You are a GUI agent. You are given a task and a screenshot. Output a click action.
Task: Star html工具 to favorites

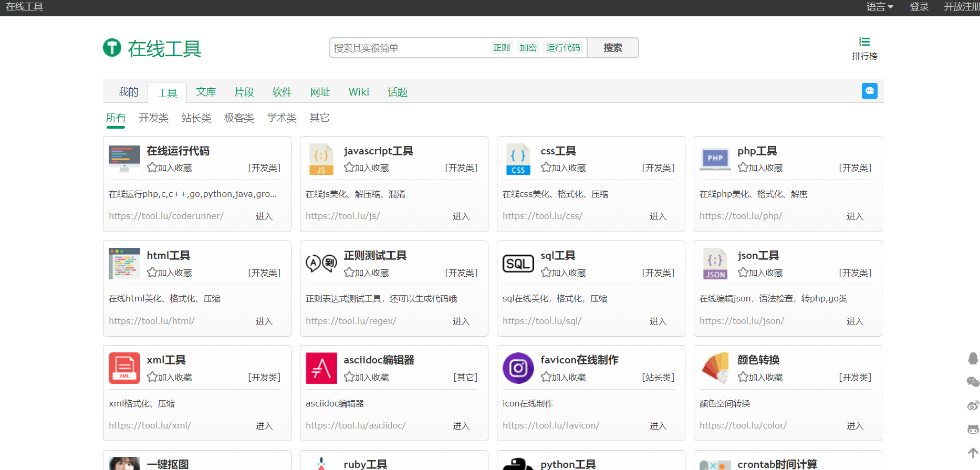click(170, 273)
